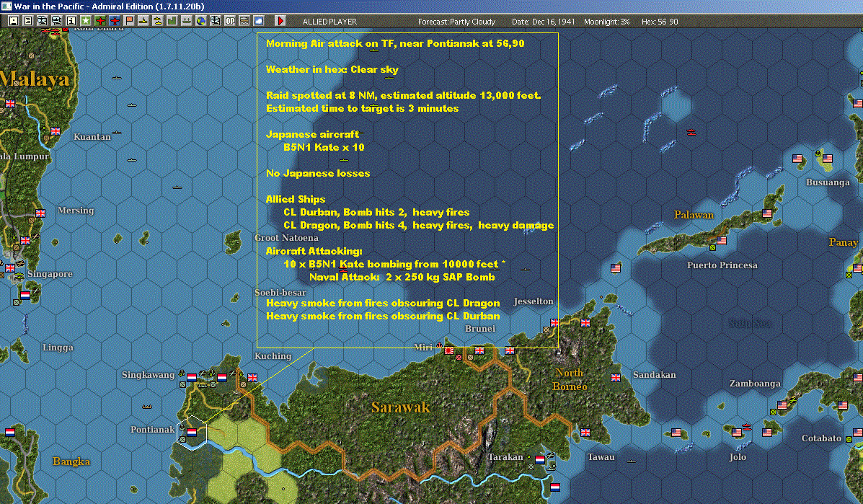Click the combat report headline 'Morning Air attack on TF'
This screenshot has height=504, width=863.
(395, 43)
